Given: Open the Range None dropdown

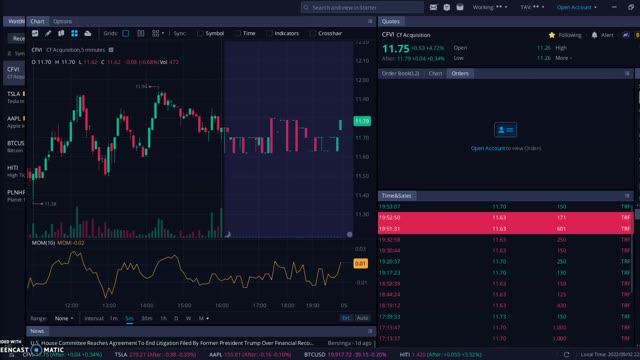Looking at the screenshot, I should tap(64, 318).
